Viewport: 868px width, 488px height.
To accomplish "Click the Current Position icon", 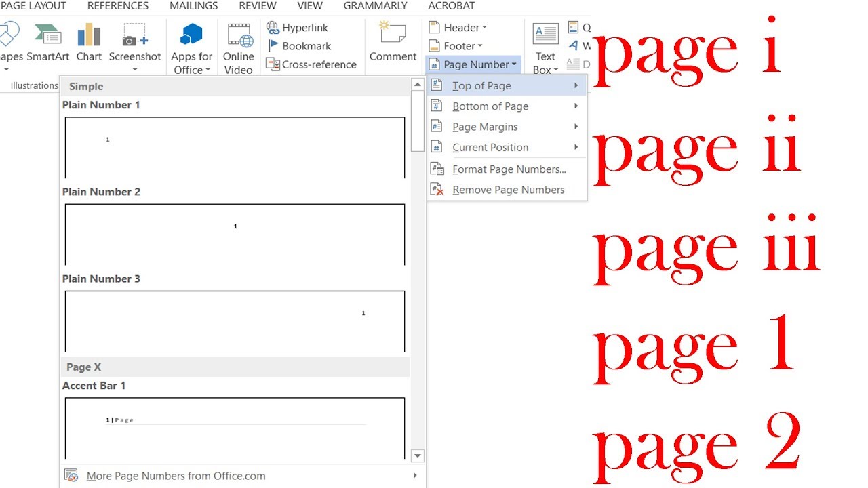I will (437, 147).
